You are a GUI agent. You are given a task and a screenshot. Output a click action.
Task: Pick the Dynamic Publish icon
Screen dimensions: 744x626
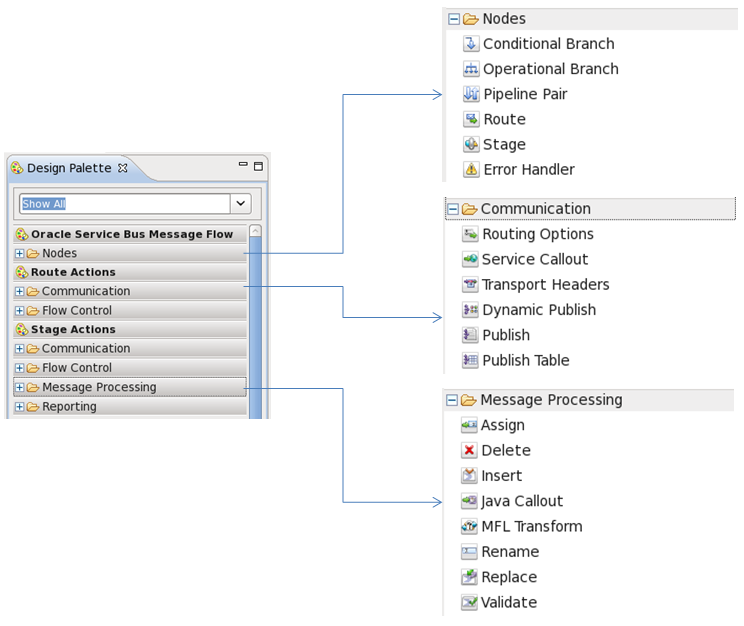(x=470, y=310)
